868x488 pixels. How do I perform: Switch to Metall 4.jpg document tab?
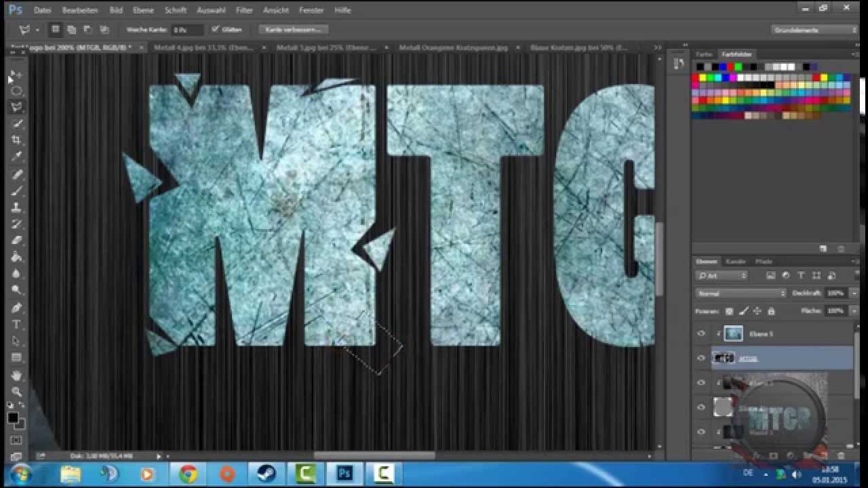point(203,47)
